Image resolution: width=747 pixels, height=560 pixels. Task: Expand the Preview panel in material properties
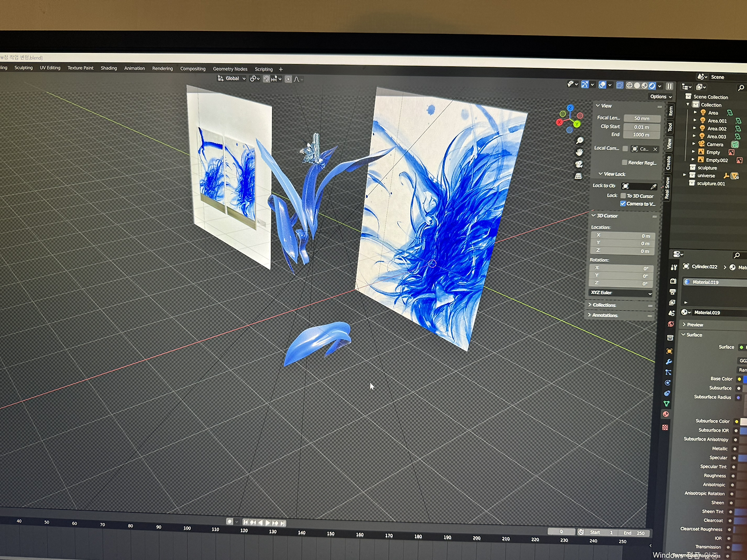coord(684,324)
